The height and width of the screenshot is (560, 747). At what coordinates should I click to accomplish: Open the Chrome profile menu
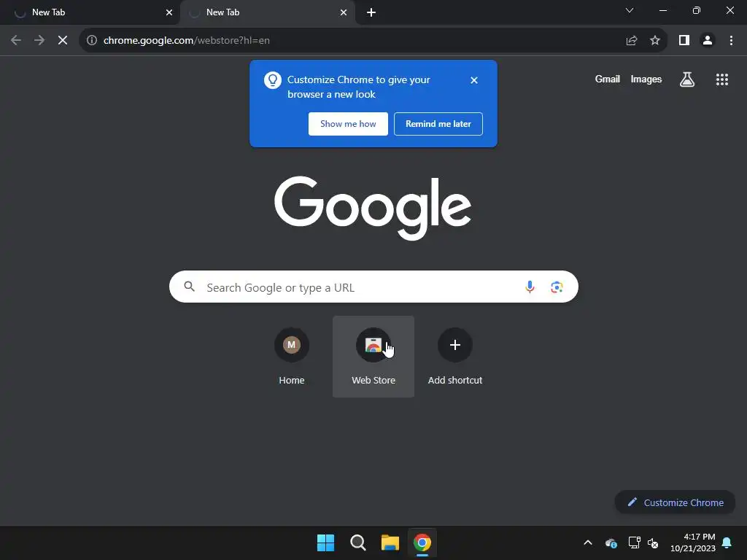[x=708, y=41]
